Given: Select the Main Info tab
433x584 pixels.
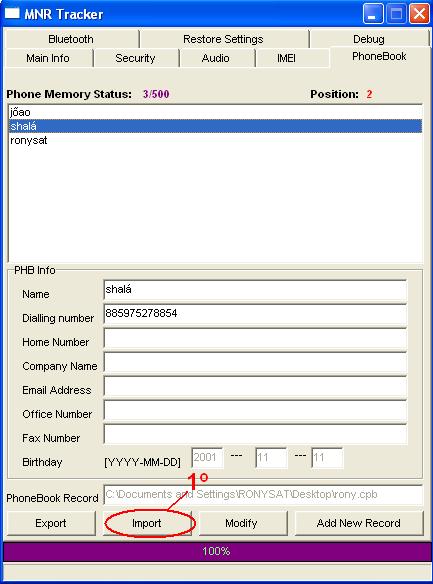Looking at the screenshot, I should pos(48,58).
